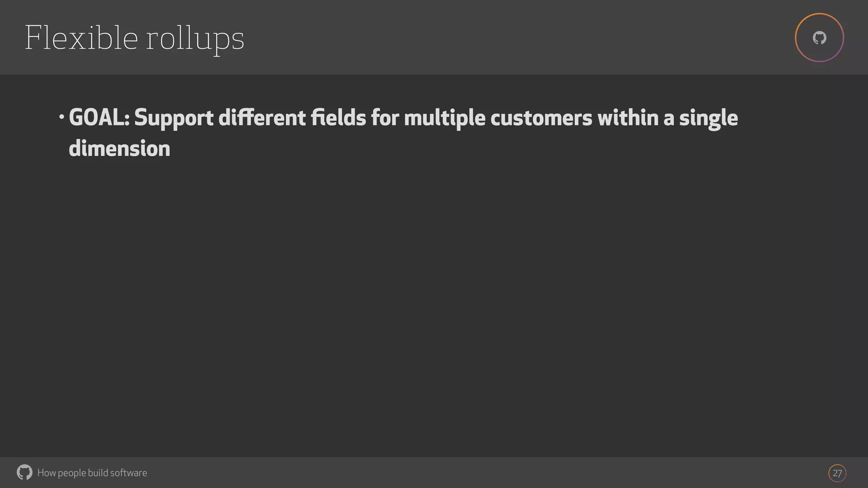Click the word "single" at the line end
This screenshot has width=868, height=488.
coord(708,118)
